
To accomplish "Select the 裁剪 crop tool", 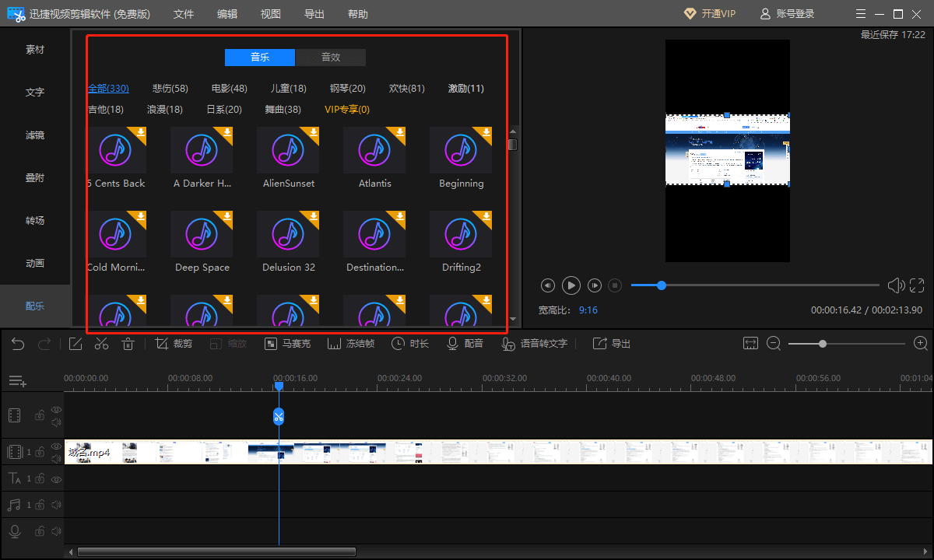I will pos(174,344).
